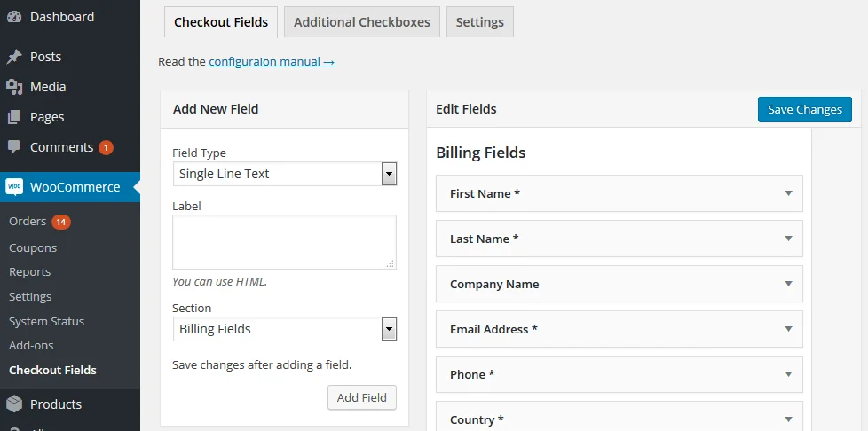Click the Add Field button
Screen dimensions: 868x431
(362, 397)
